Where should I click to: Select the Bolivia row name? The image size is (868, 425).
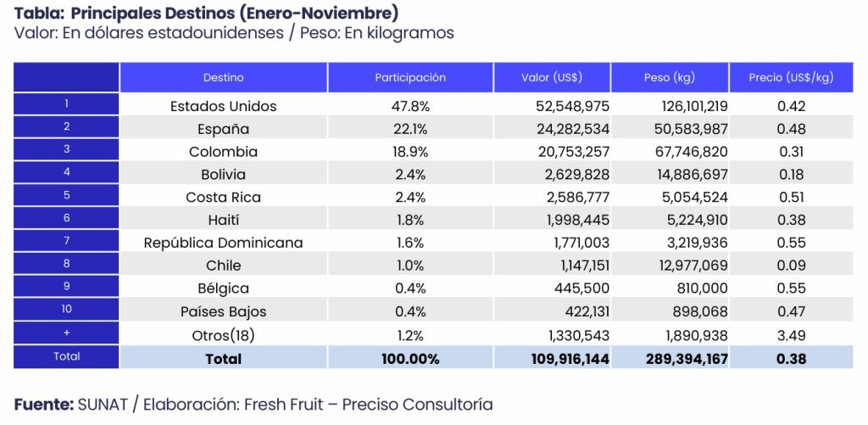(x=223, y=175)
